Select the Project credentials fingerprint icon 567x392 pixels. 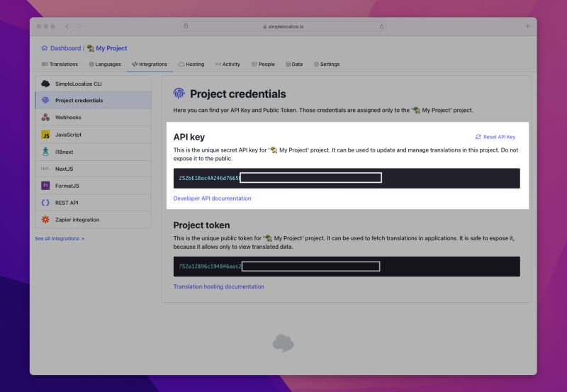pyautogui.click(x=45, y=100)
